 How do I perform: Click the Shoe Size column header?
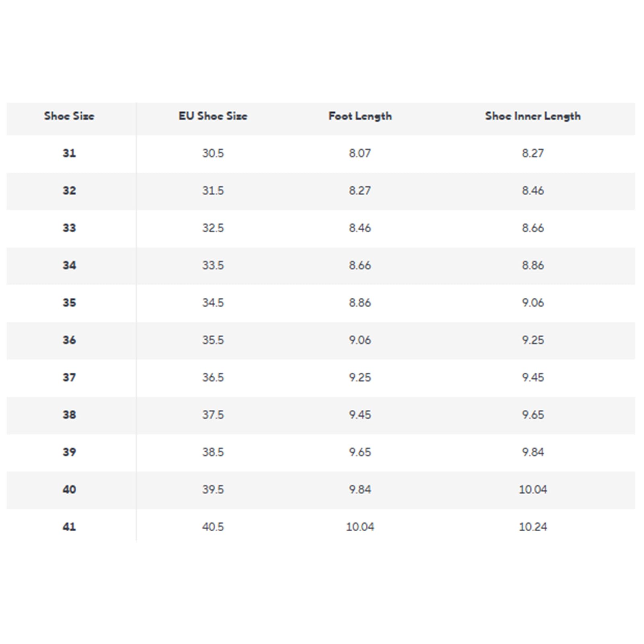pos(69,116)
